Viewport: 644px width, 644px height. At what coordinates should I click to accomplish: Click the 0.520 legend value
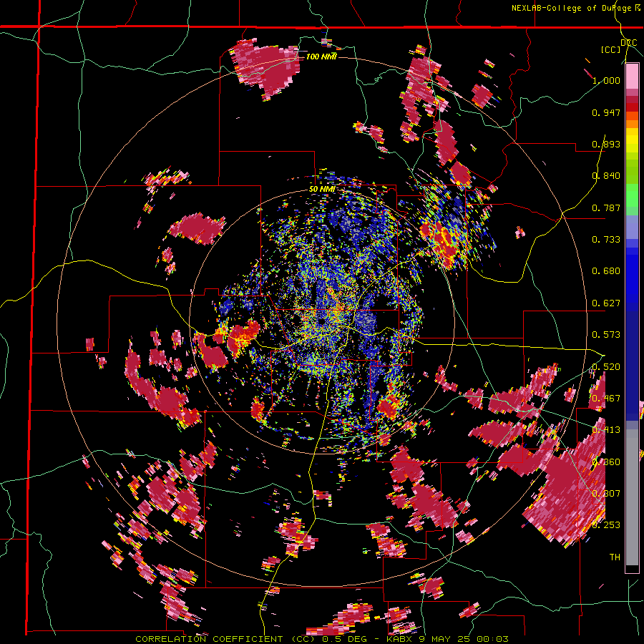(x=606, y=367)
